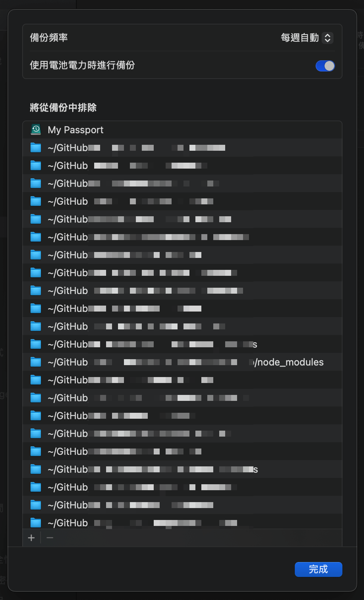Click the 將從備份中排除 section heading
This screenshot has height=600, width=364.
[63, 108]
